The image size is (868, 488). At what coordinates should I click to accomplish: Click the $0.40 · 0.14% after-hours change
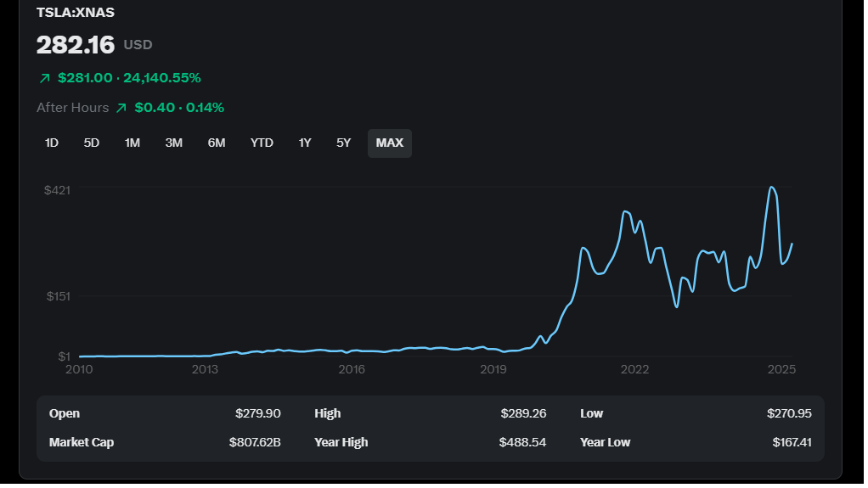(x=180, y=108)
